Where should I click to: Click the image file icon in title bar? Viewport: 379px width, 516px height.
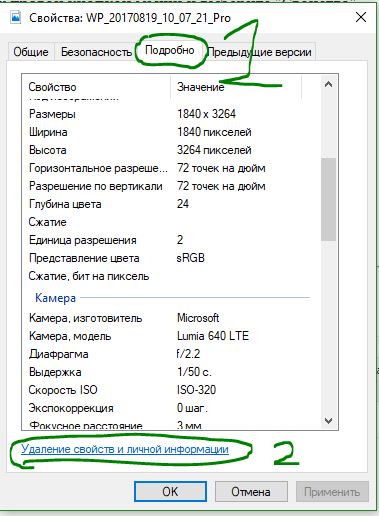click(x=16, y=17)
